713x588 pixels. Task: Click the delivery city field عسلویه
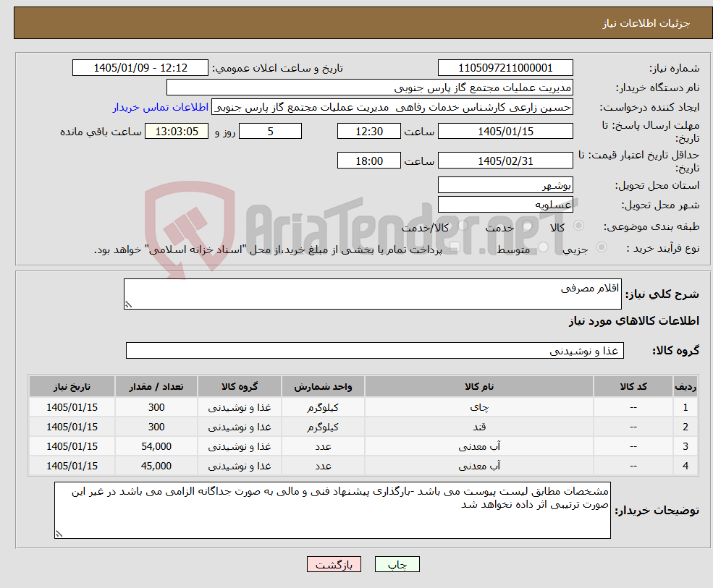pyautogui.click(x=505, y=205)
